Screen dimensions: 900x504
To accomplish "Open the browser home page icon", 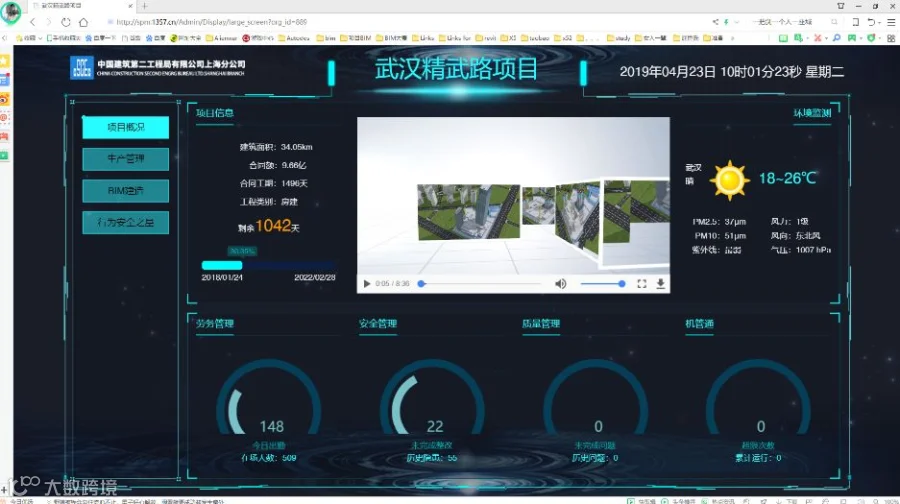I will (x=84, y=22).
